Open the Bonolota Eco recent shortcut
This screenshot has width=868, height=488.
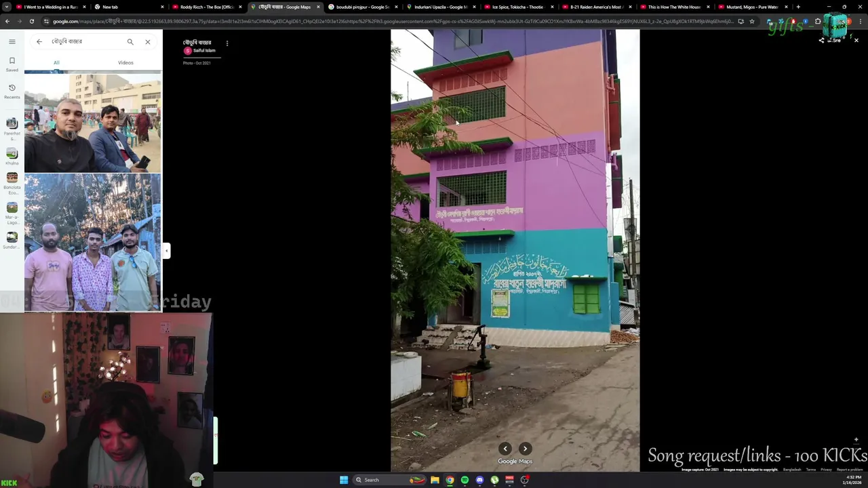tap(12, 183)
